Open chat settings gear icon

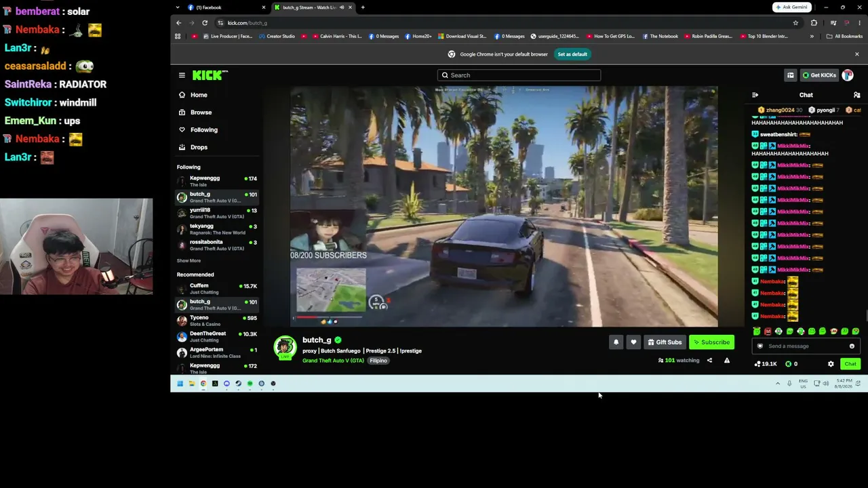tap(831, 364)
